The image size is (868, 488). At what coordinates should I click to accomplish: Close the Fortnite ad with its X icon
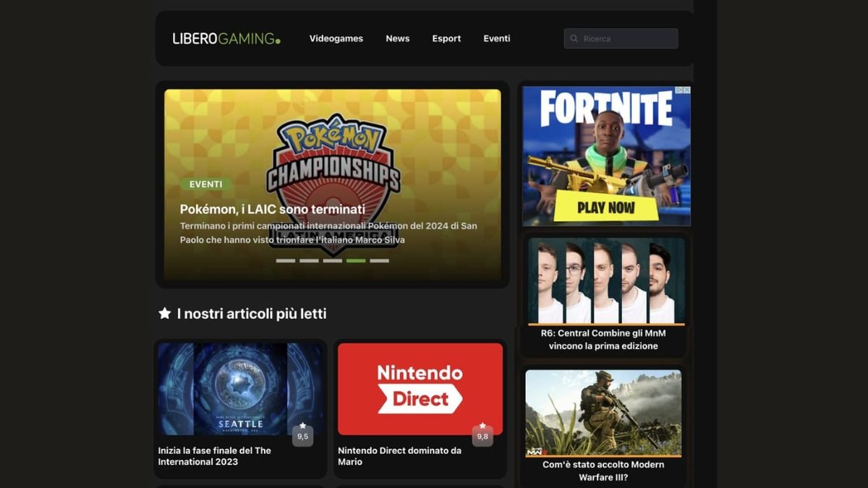(687, 90)
